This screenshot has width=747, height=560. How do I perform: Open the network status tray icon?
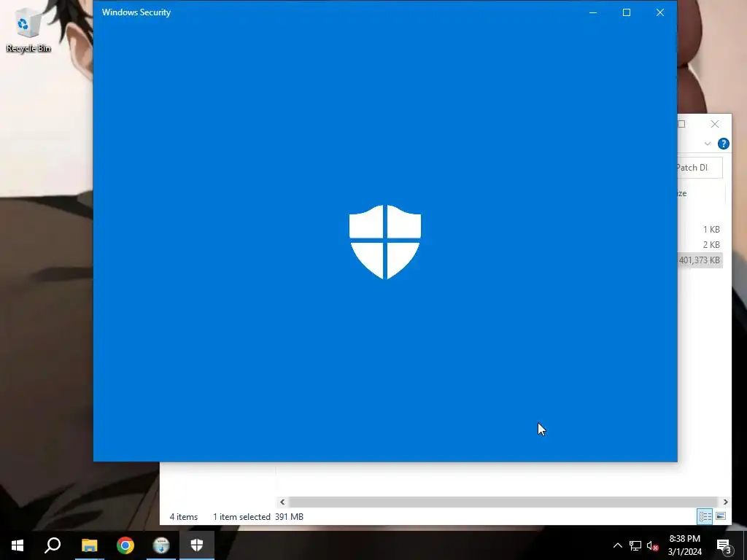635,545
